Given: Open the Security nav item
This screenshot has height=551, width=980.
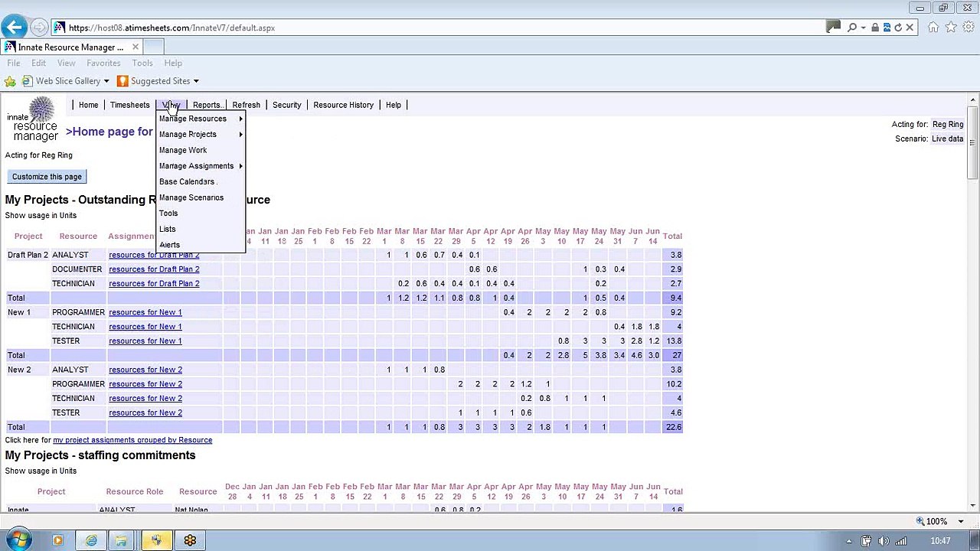Looking at the screenshot, I should tap(286, 105).
